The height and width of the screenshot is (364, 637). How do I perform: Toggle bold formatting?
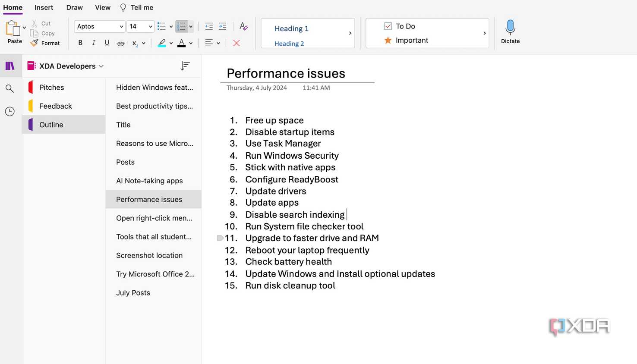tap(80, 43)
